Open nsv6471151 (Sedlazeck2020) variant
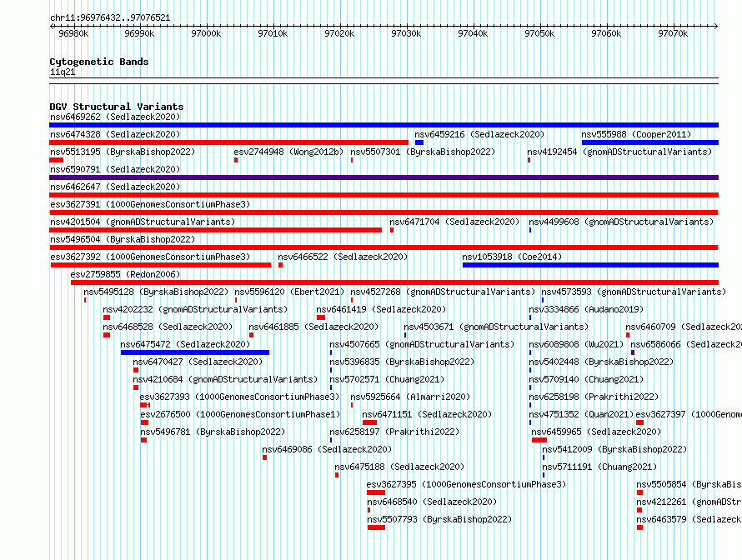This screenshot has height=560, width=742. [427, 414]
